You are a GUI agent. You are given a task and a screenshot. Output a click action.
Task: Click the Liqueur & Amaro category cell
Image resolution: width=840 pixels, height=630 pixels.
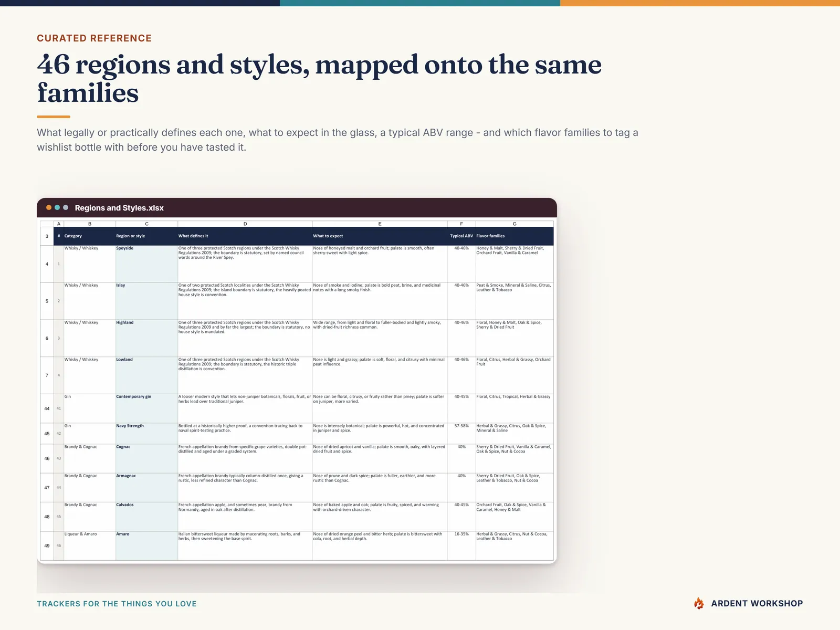[90, 545]
